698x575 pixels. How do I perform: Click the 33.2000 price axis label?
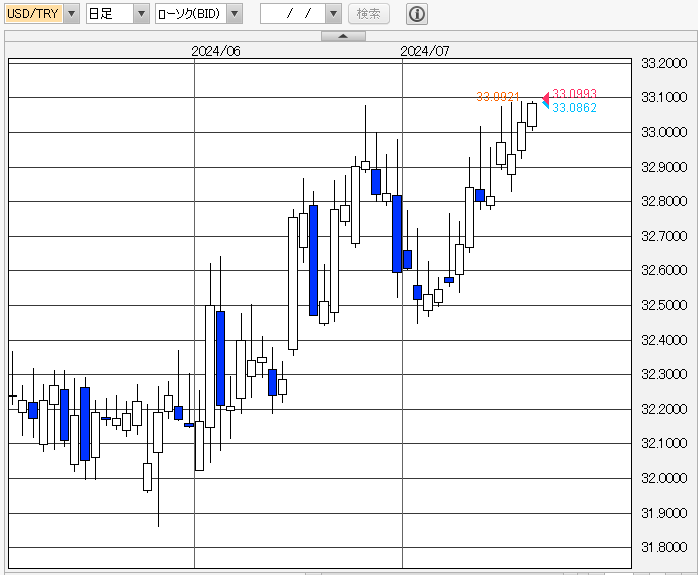click(664, 63)
